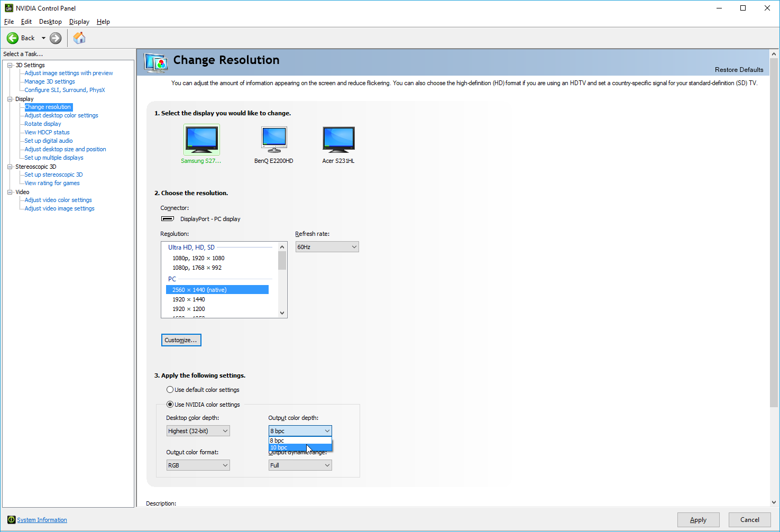Click NVIDIA icon next to System Information
Screen dimensions: 780x532
[11, 520]
